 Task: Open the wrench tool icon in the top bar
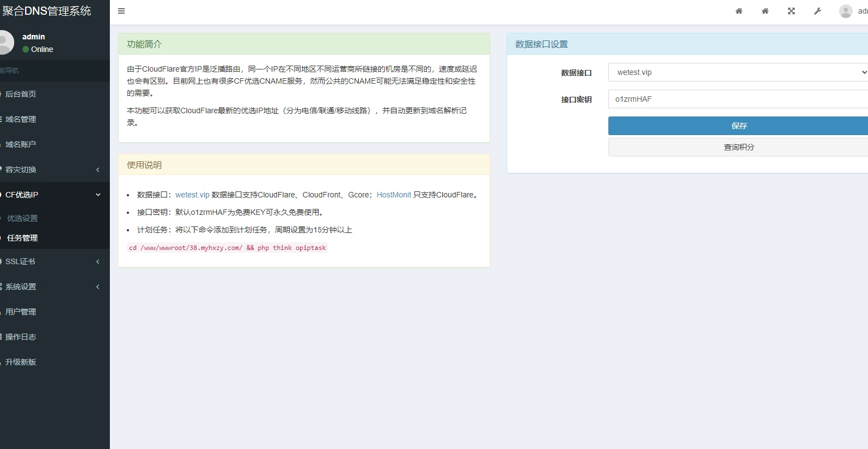(x=817, y=11)
